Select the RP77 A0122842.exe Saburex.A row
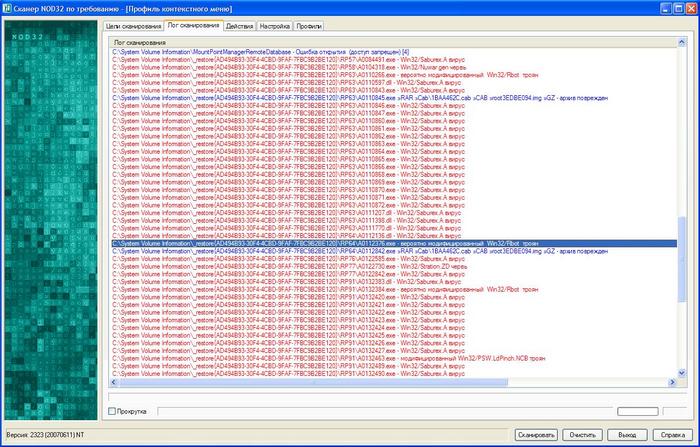Viewport: 700px width, 447px height. (x=394, y=274)
